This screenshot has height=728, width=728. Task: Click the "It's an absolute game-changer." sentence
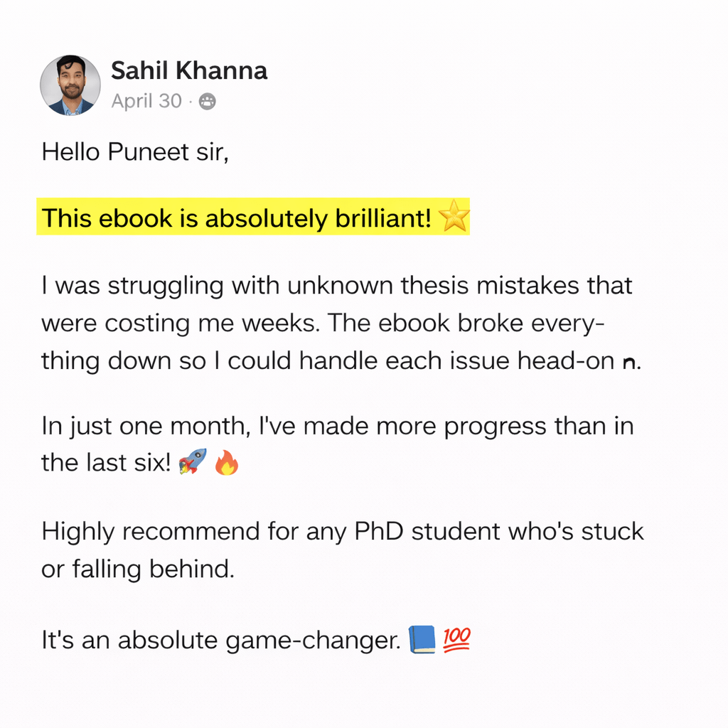(221, 641)
